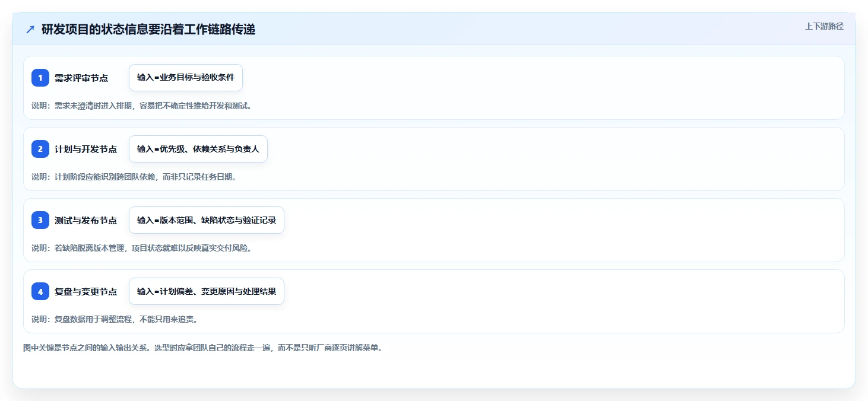Screen dimensions: 868x401
Task: Click the number 4 step badge
Action: (x=40, y=291)
